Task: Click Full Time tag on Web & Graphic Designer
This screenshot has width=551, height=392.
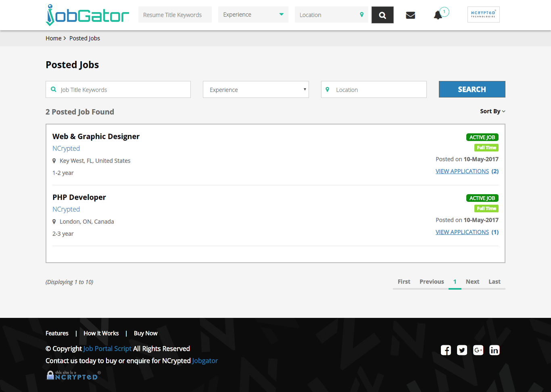Action: coord(486,148)
